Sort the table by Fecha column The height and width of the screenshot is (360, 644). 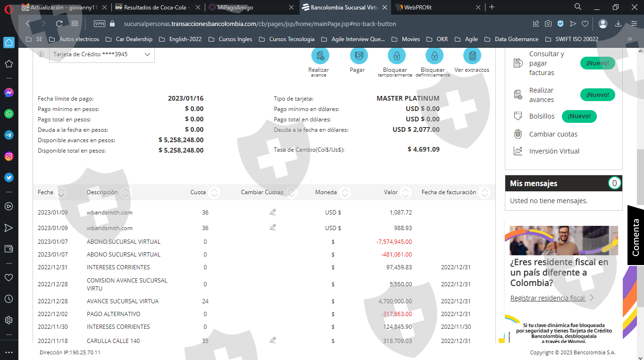(61, 192)
